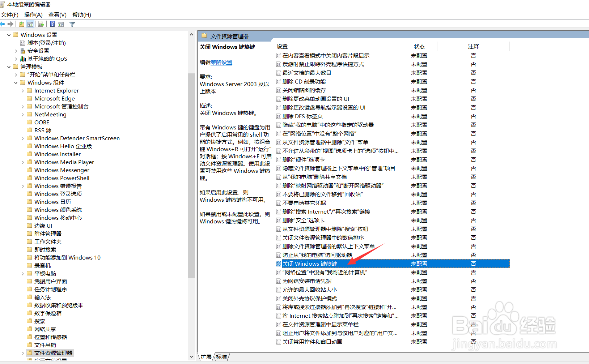Click 未配置 status of 关闭 Windows 键热键
This screenshot has height=364, width=589.
tap(419, 264)
